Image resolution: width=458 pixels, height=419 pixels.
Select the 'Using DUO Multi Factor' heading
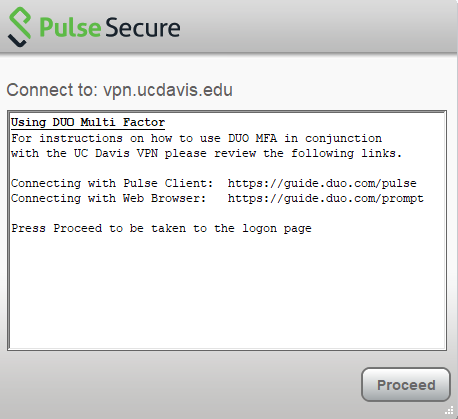coord(88,122)
